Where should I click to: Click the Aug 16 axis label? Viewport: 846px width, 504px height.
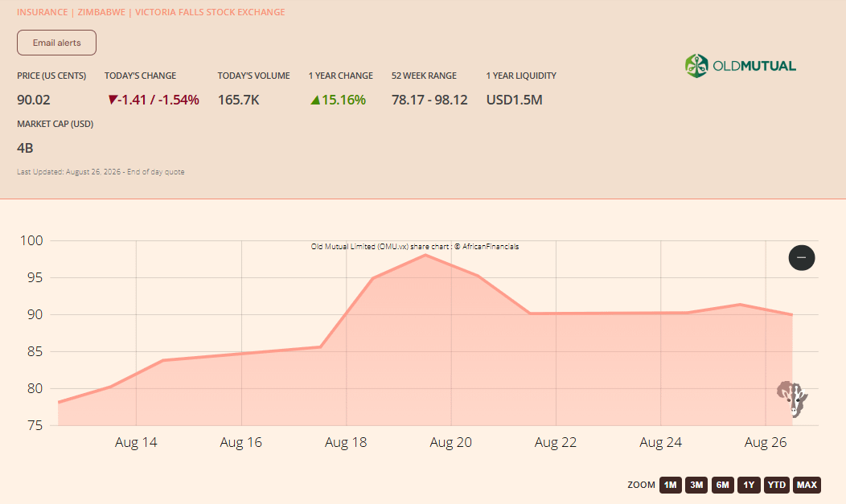coord(240,443)
